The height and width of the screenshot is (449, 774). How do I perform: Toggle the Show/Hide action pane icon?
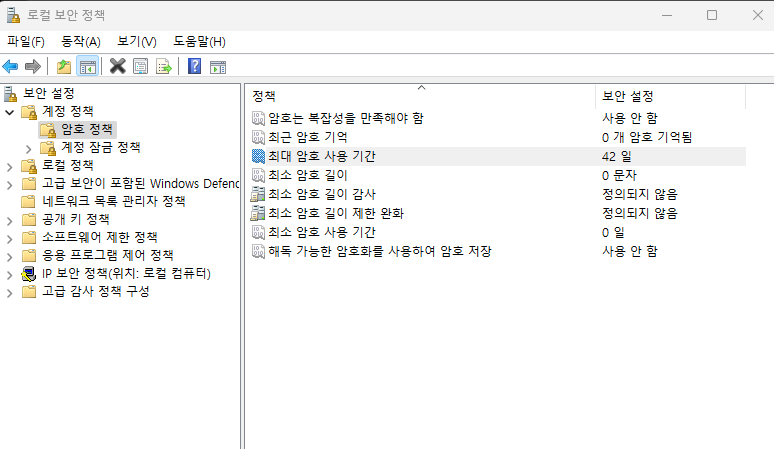(x=218, y=67)
